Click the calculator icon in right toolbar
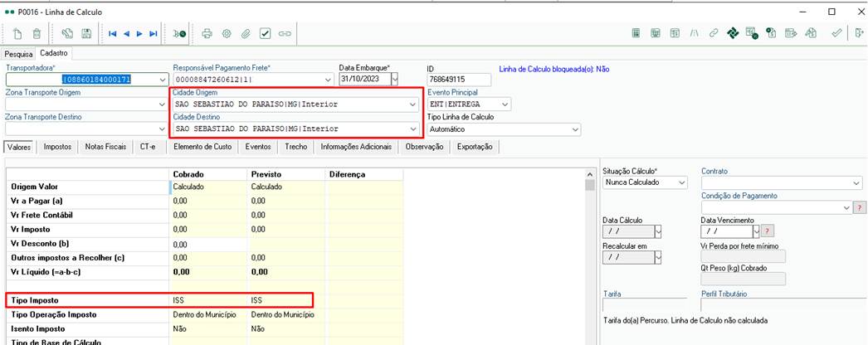The width and height of the screenshot is (868, 345). coord(636,34)
